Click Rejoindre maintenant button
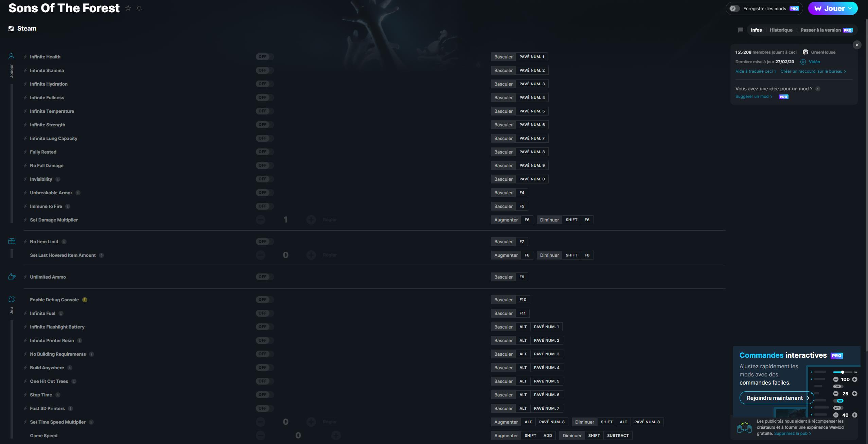This screenshot has width=868, height=444. (777, 398)
